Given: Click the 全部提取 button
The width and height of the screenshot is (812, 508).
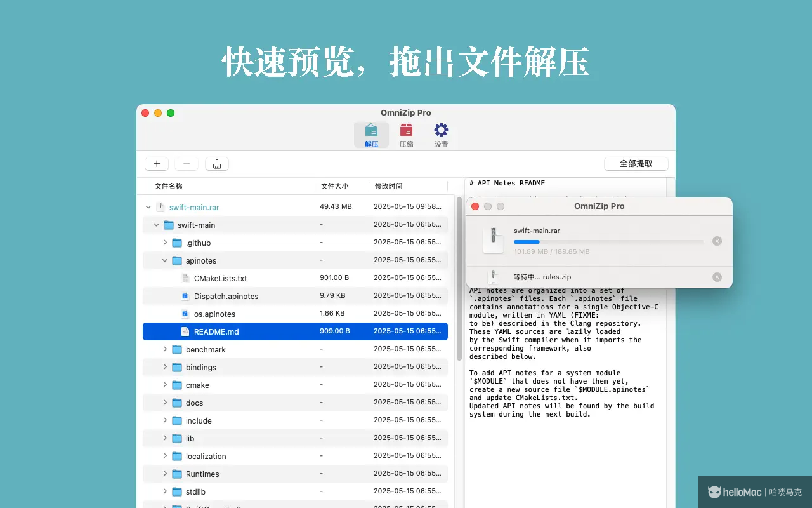Looking at the screenshot, I should tap(636, 163).
